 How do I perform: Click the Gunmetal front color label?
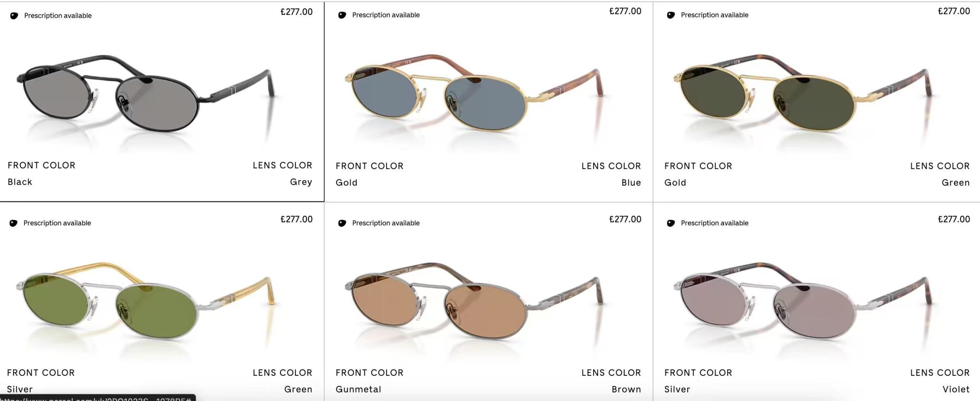pyautogui.click(x=358, y=389)
